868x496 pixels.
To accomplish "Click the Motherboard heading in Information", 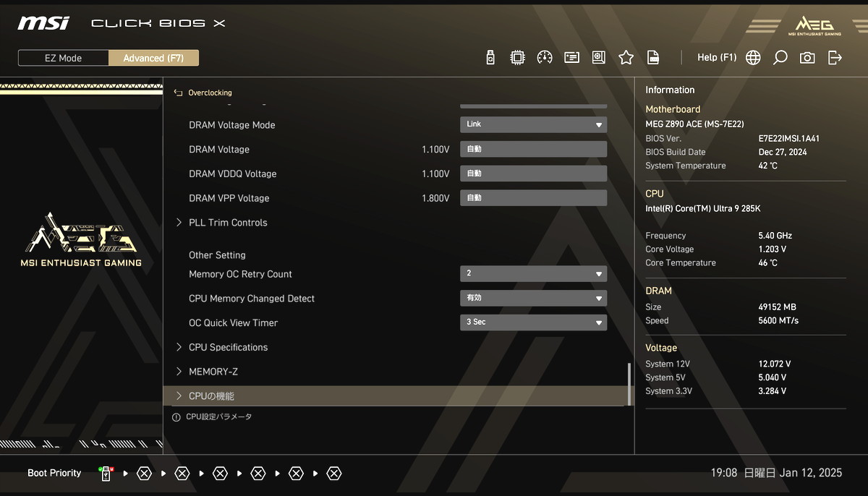I will click(673, 109).
